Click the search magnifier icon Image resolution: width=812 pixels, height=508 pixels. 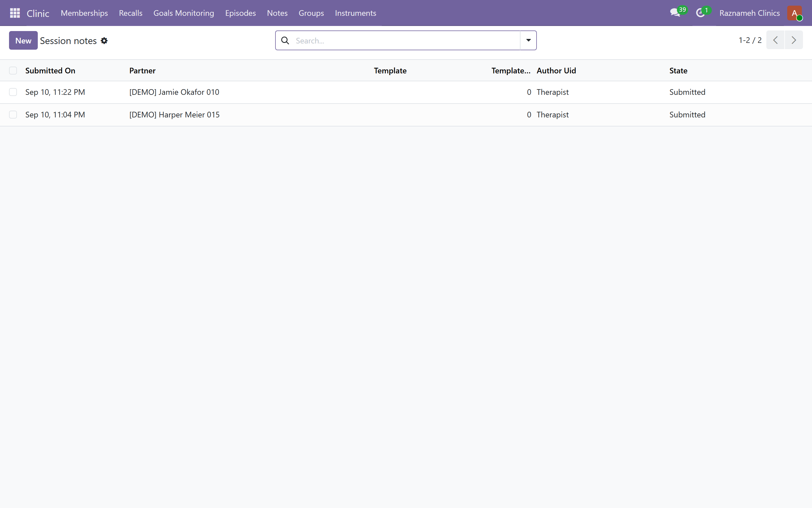click(285, 41)
